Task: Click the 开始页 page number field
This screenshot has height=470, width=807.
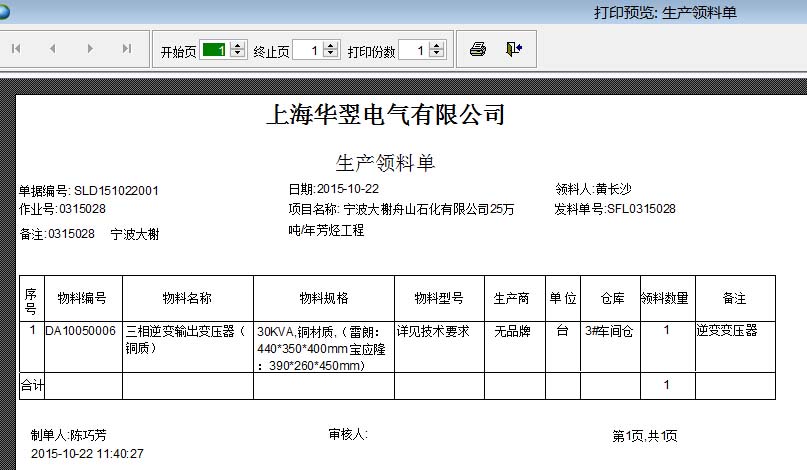Action: click(215, 50)
